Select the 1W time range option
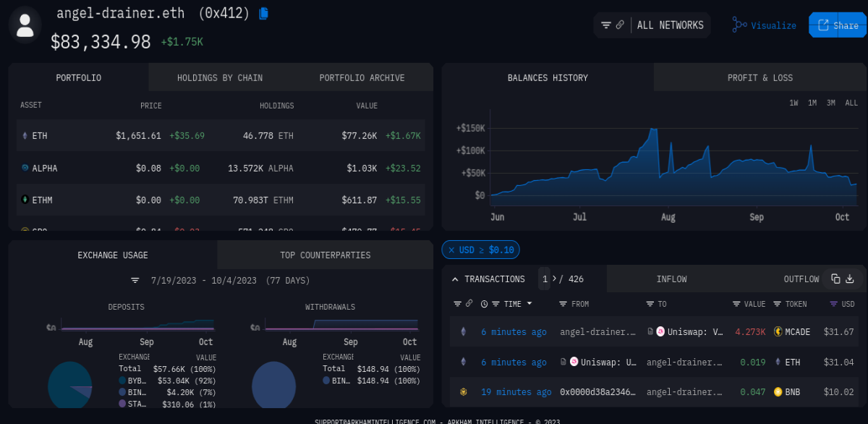This screenshot has height=424, width=868. [x=793, y=103]
